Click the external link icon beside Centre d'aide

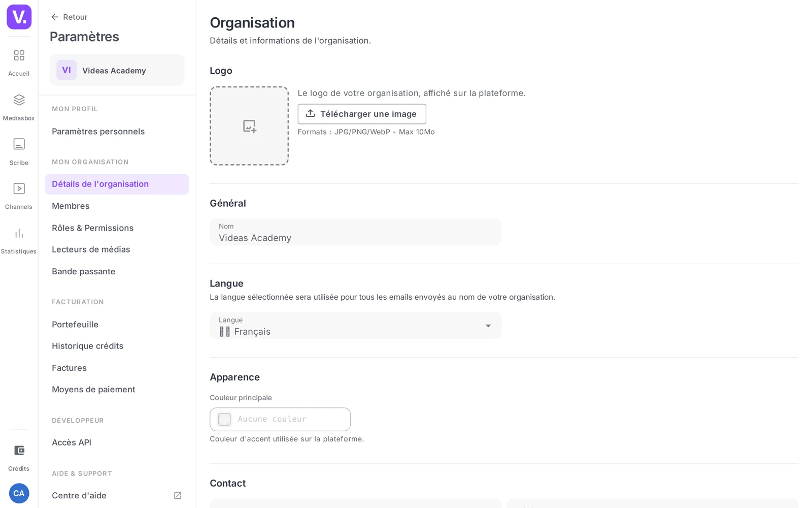point(178,495)
